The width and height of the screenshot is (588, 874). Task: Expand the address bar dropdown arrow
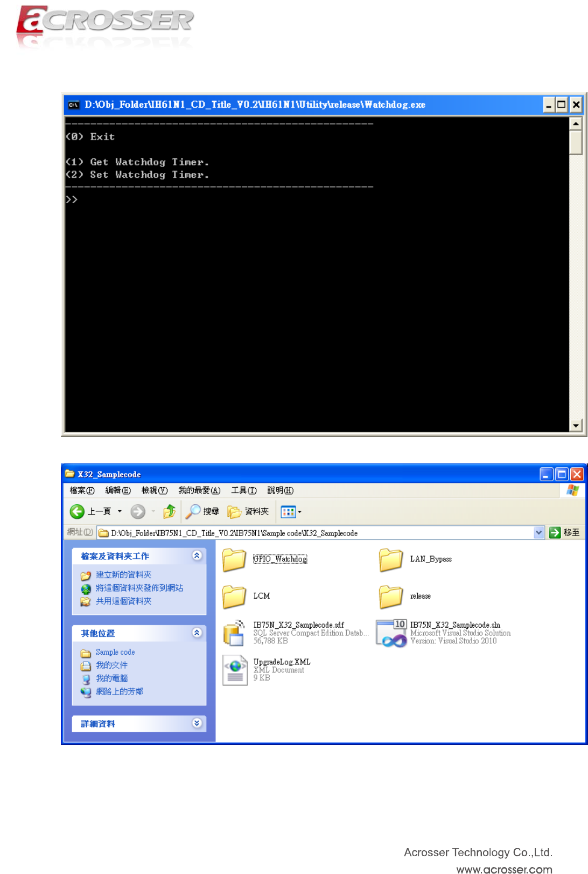539,533
